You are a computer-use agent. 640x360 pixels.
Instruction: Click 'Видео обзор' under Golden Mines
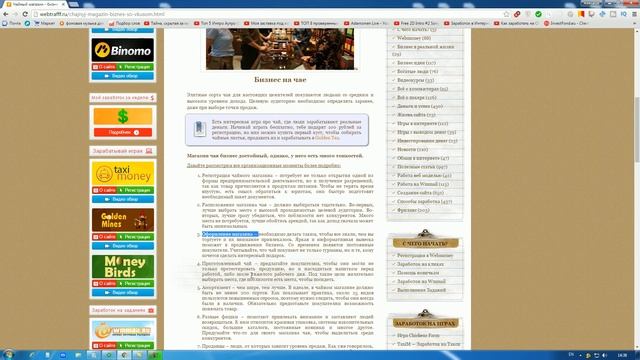tap(123, 246)
